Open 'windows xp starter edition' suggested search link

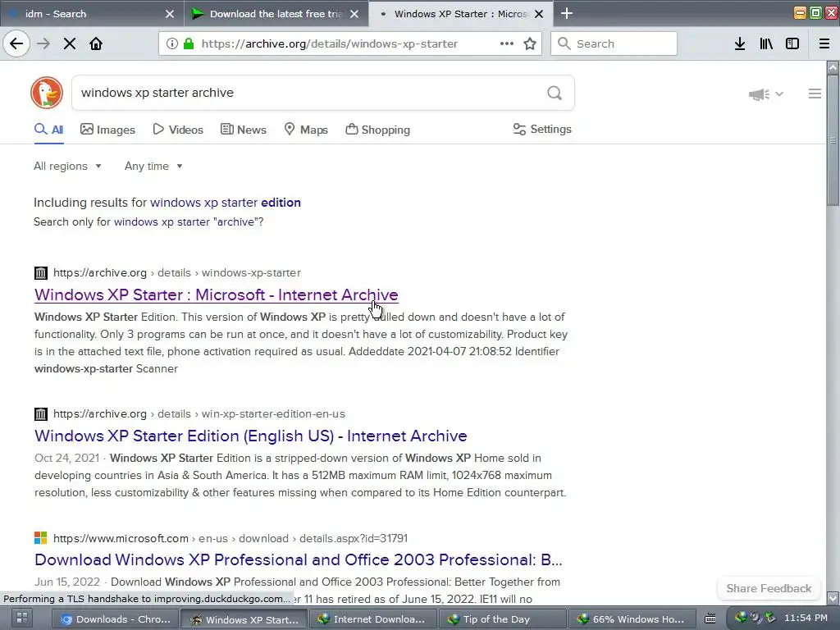[x=226, y=203]
